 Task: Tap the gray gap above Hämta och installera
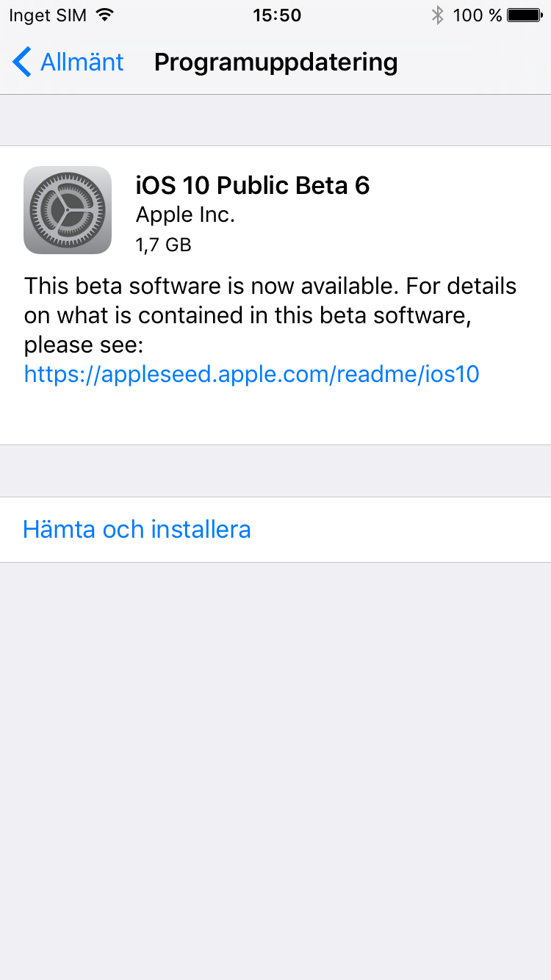[x=275, y=471]
